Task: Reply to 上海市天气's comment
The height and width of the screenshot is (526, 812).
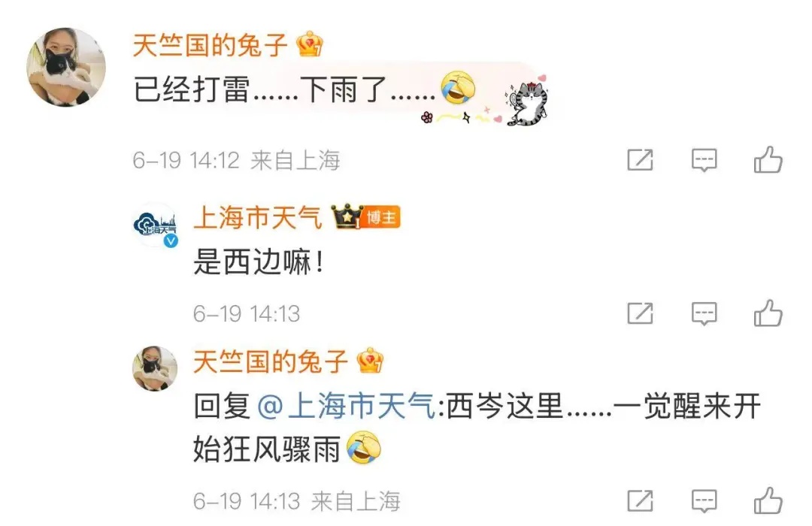Action: click(x=704, y=314)
